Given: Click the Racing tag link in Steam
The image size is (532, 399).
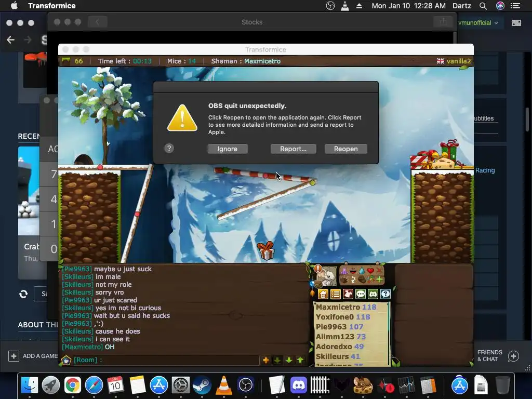Looking at the screenshot, I should click(485, 170).
